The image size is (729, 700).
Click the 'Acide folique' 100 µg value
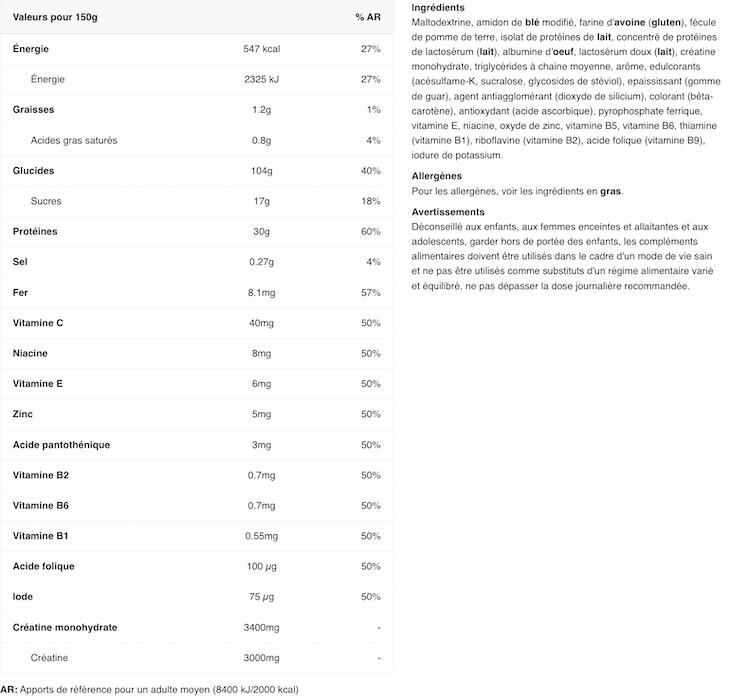(x=261, y=567)
